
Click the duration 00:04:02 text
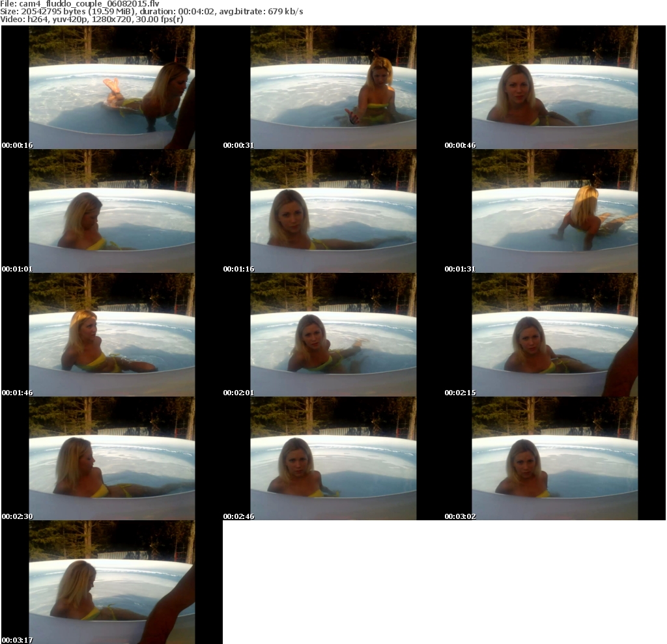(197, 12)
